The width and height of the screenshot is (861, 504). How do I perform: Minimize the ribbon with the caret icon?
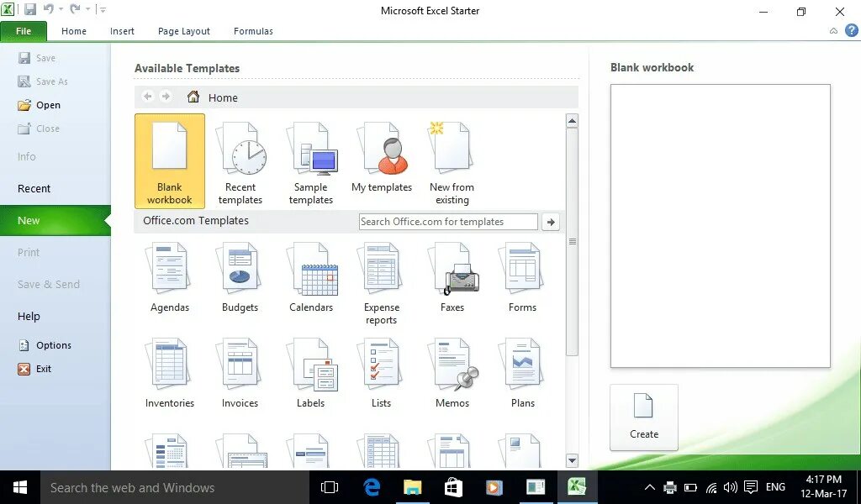coord(833,31)
